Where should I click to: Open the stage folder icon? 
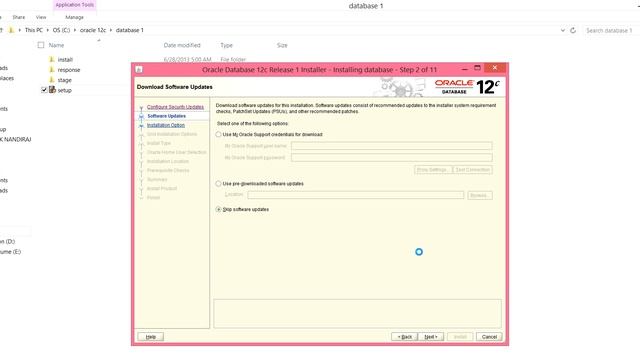(x=52, y=80)
